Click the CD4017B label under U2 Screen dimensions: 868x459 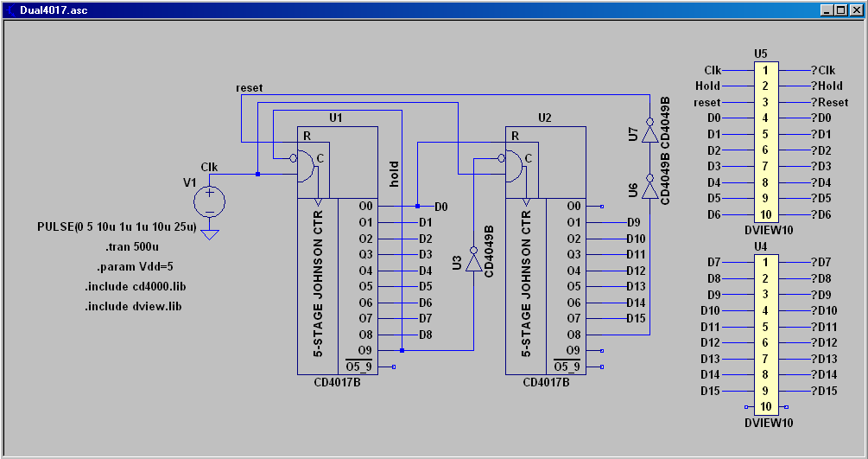click(x=547, y=382)
